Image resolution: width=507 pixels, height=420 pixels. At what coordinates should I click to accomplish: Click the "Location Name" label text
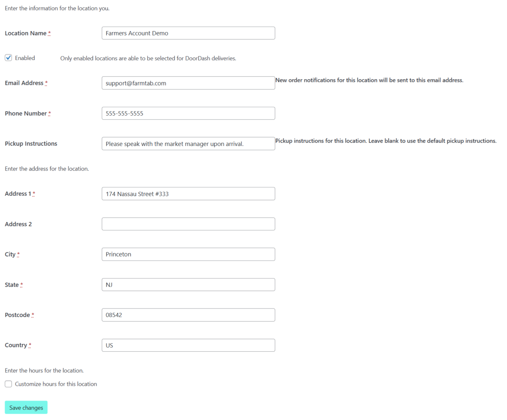point(25,33)
